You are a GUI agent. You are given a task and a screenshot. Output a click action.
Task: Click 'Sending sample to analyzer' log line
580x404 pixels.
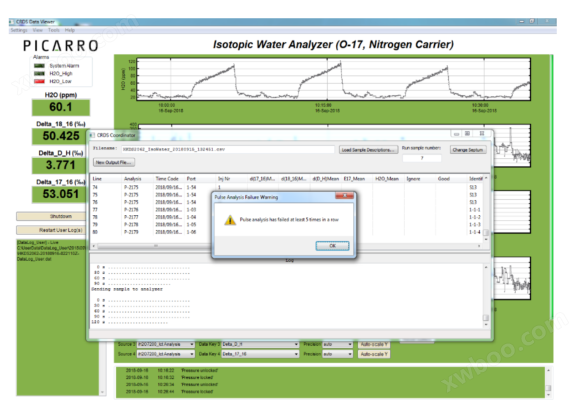pyautogui.click(x=127, y=289)
